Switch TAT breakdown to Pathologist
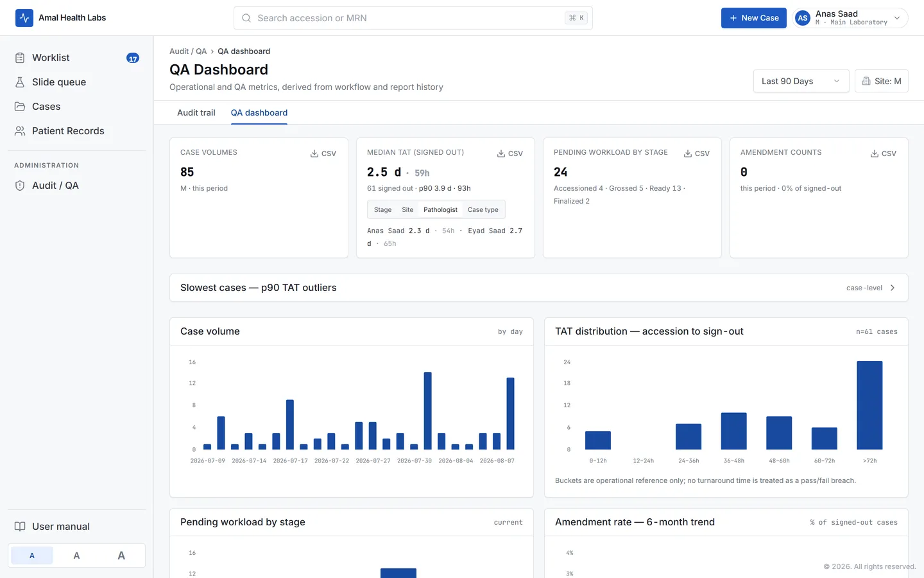 440,210
